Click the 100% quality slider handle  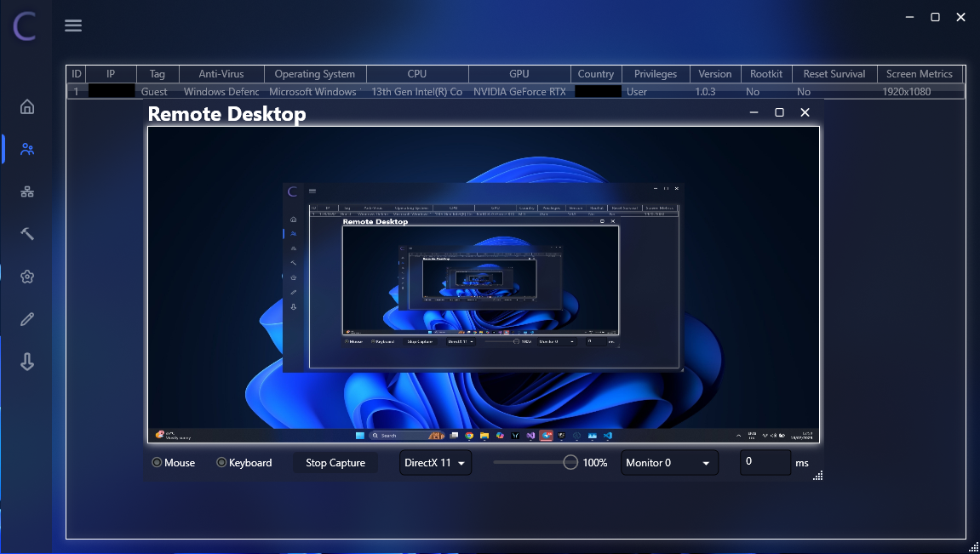click(x=570, y=462)
